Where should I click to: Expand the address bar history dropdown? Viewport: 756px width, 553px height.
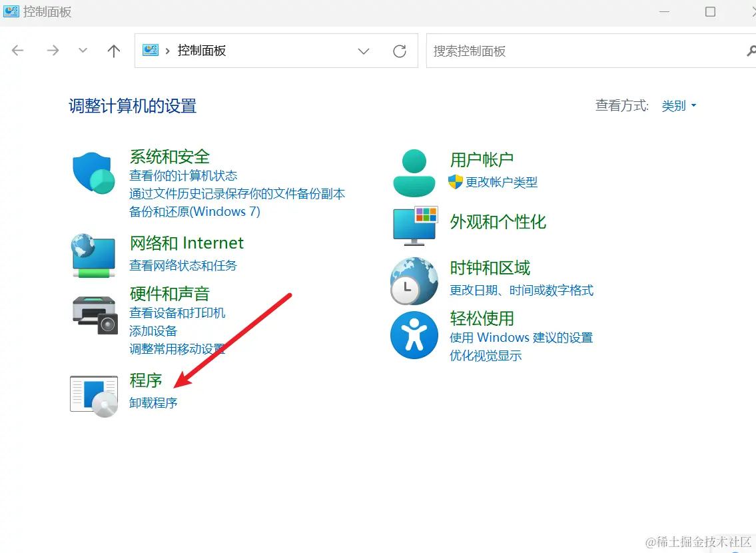click(364, 51)
